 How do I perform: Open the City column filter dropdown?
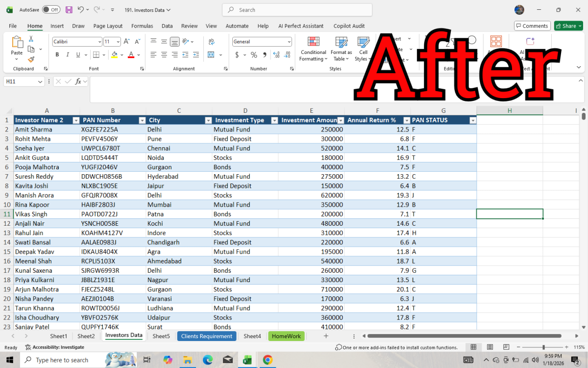point(208,120)
